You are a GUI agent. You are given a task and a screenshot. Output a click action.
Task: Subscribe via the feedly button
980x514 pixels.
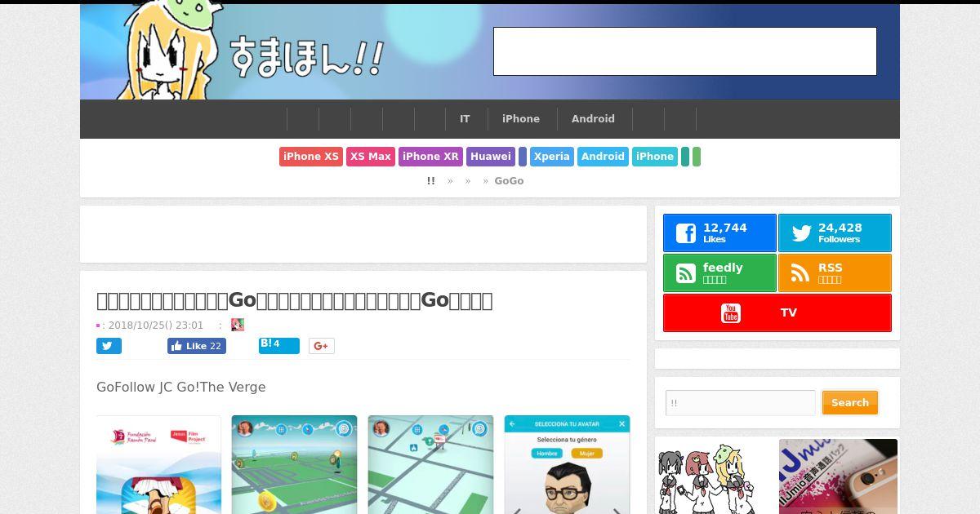719,273
